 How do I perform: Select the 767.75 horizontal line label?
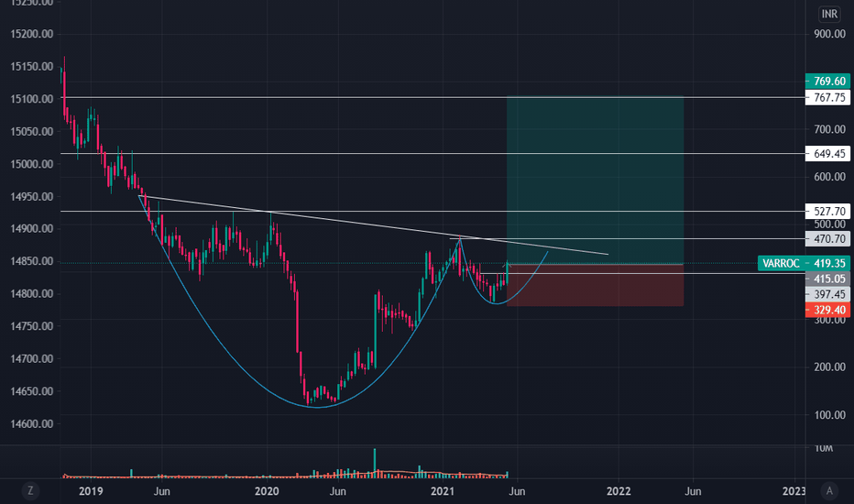827,97
